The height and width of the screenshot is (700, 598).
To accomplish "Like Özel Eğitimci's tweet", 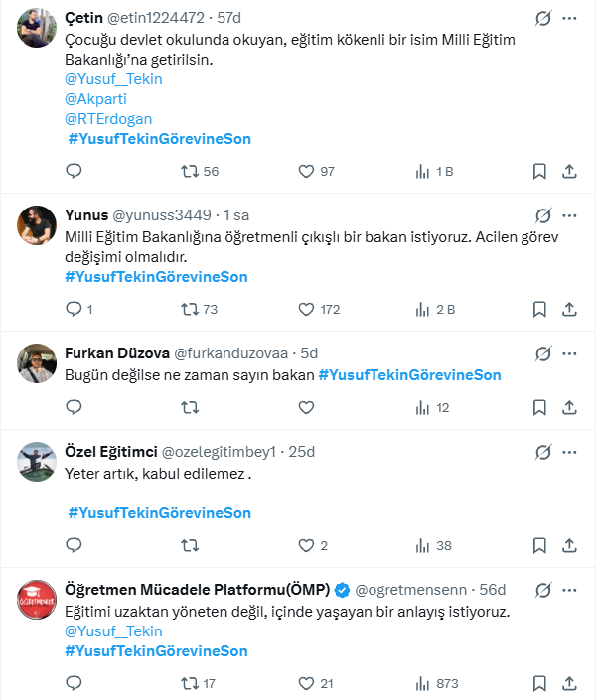I will click(307, 545).
